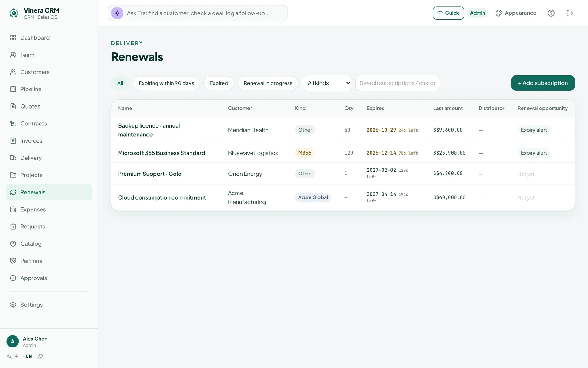Image resolution: width=588 pixels, height=368 pixels.
Task: Filter by Renewal in progress
Action: tap(268, 83)
